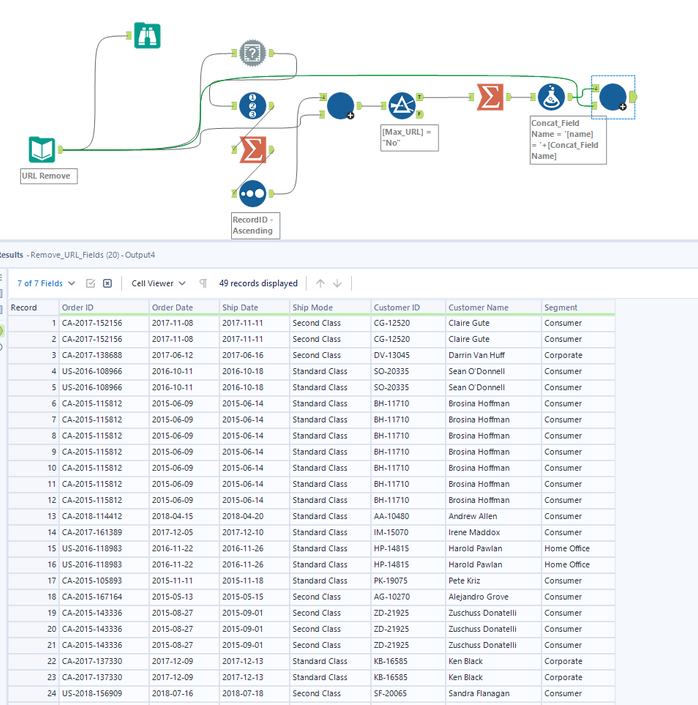Click the Segment column header
The height and width of the screenshot is (705, 698).
tap(578, 308)
